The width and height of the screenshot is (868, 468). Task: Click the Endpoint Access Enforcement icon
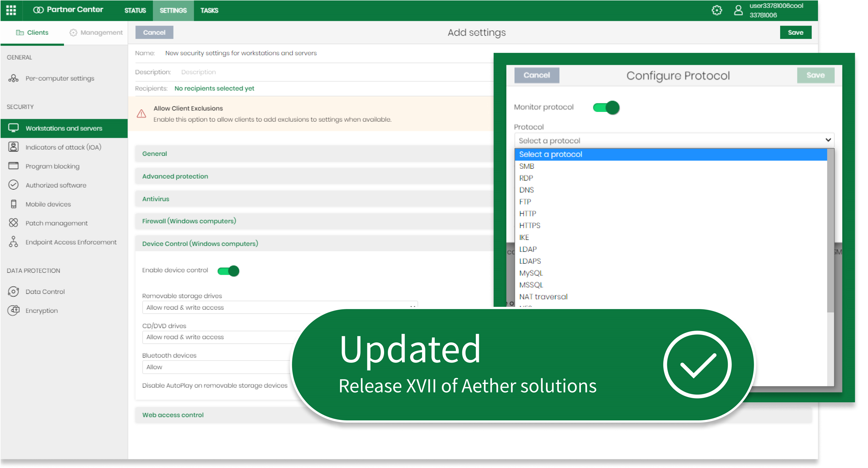[x=13, y=242]
